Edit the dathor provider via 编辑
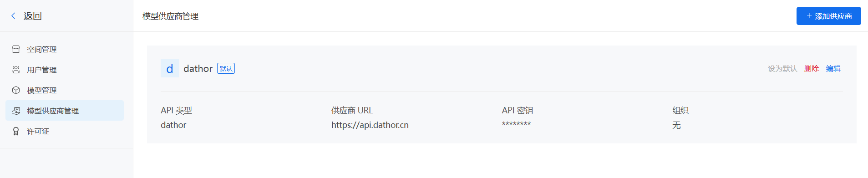Viewport: 868px width, 178px height. point(833,68)
